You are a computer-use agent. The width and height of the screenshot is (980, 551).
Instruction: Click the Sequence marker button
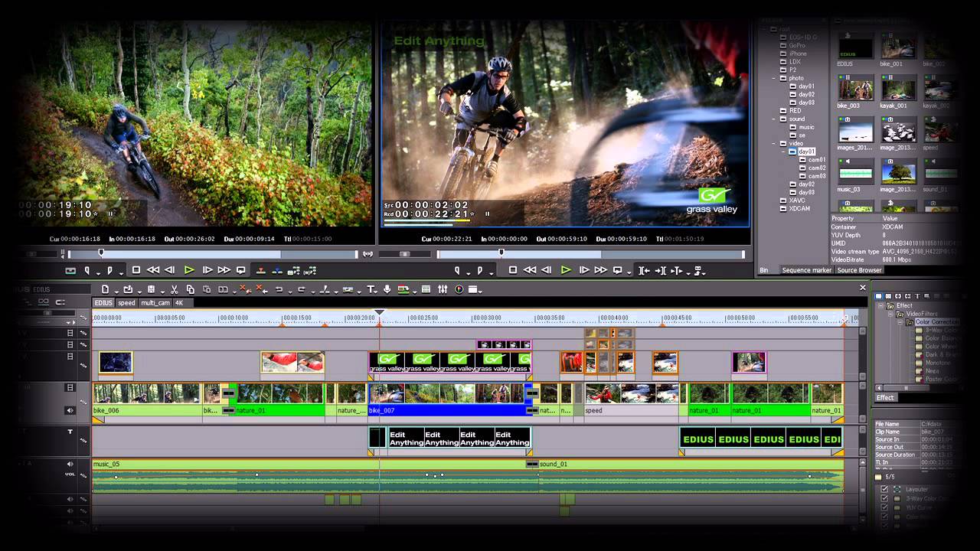808,270
